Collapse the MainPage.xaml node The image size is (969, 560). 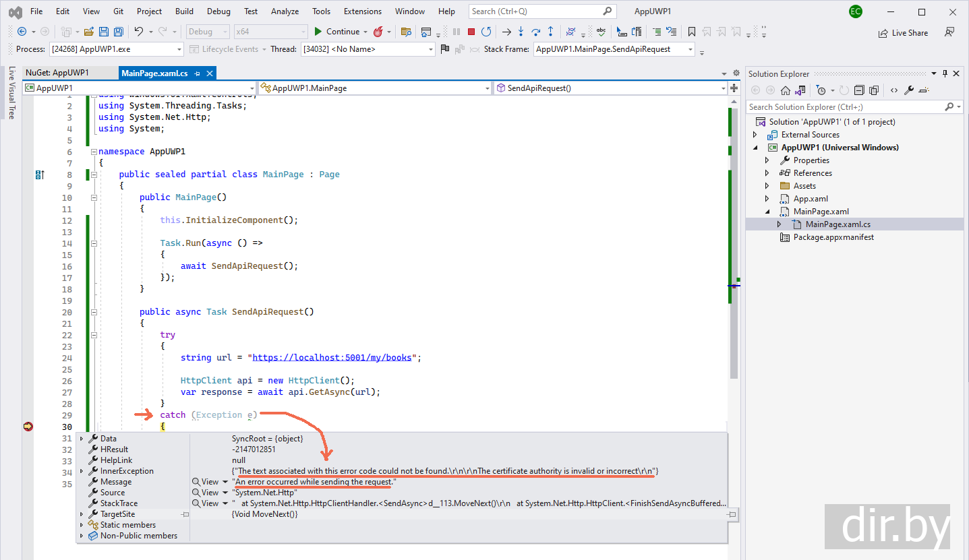point(767,212)
